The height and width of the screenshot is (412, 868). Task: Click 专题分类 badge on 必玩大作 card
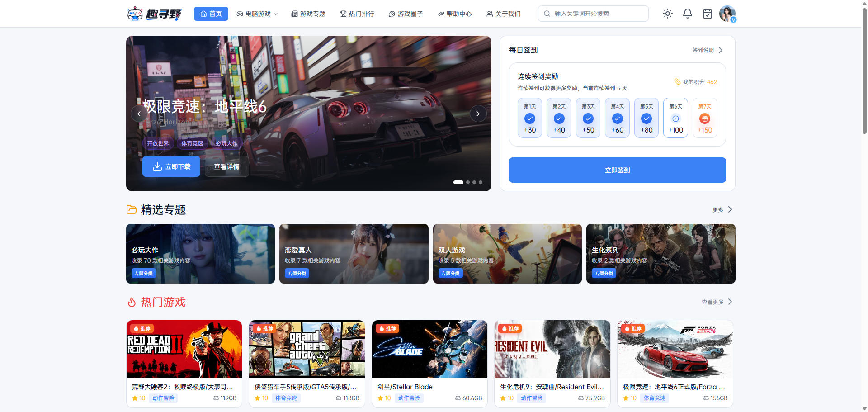point(143,273)
